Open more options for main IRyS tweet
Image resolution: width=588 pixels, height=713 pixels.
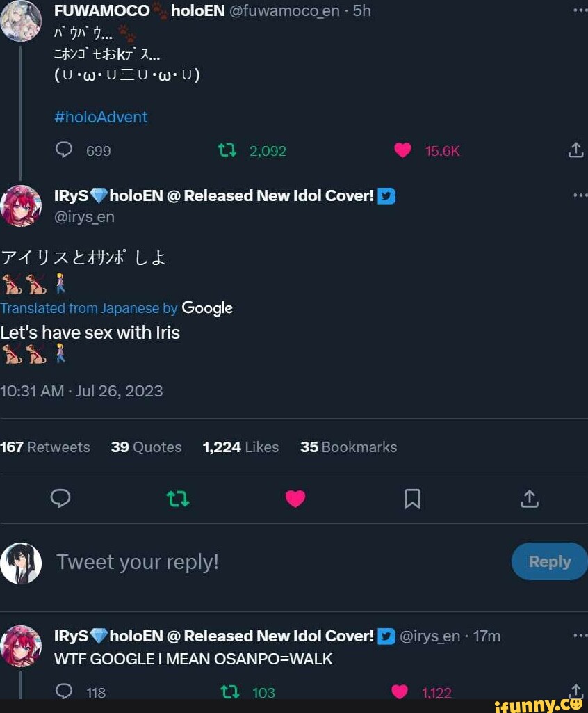coord(580,195)
